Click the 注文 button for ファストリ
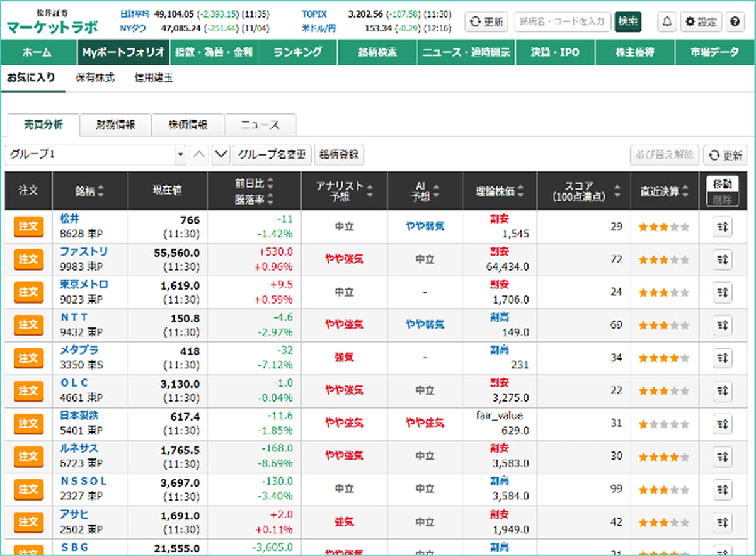 pyautogui.click(x=28, y=259)
